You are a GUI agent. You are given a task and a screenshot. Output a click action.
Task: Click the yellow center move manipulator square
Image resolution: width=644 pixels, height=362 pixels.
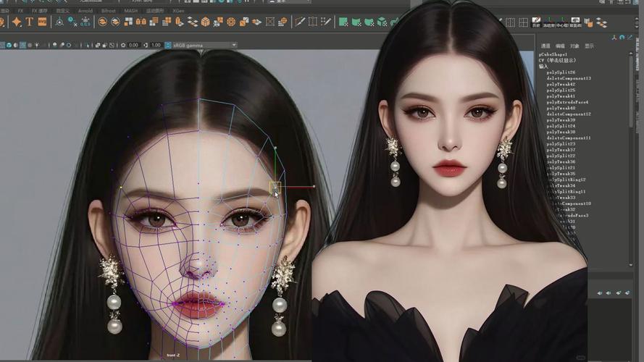[275, 187]
